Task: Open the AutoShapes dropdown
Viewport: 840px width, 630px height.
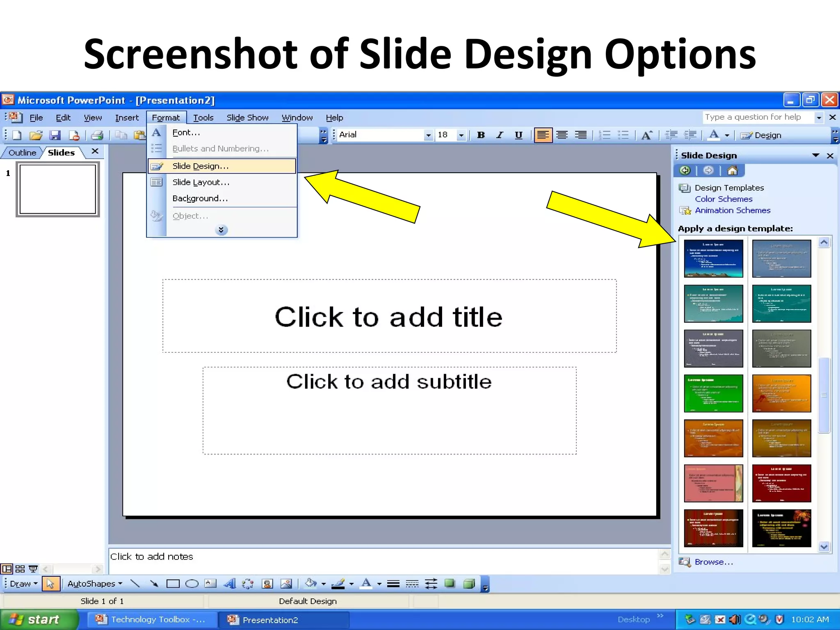Action: coord(95,583)
